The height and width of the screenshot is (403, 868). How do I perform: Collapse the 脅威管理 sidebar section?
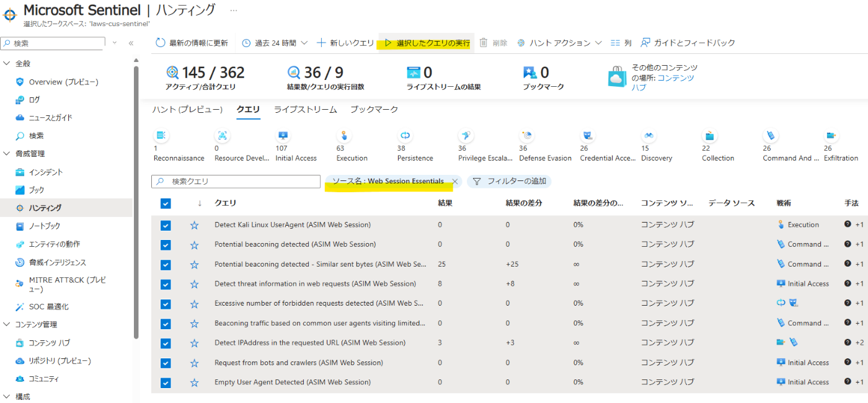coord(7,154)
